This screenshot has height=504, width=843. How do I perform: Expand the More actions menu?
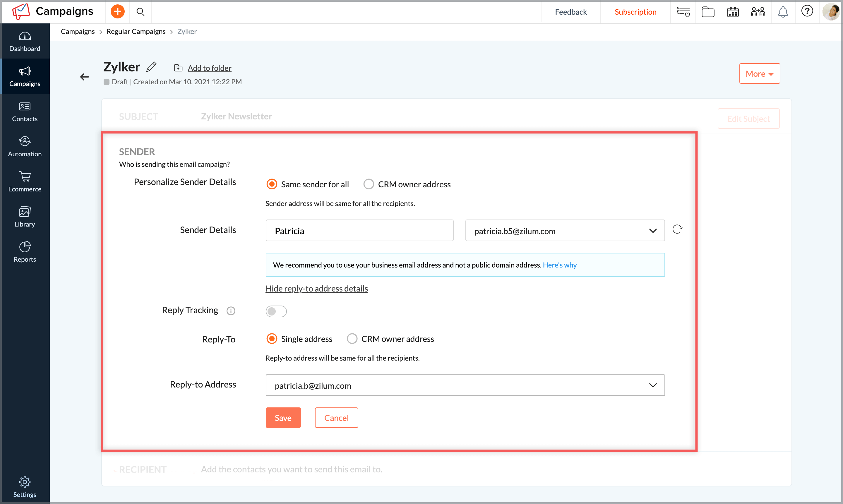[760, 73]
